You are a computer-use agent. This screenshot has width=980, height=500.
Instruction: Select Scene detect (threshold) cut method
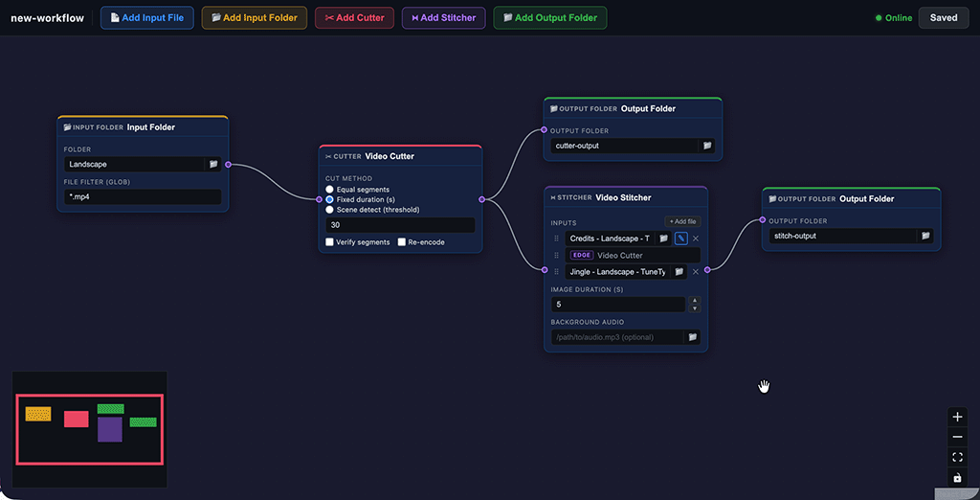click(329, 210)
